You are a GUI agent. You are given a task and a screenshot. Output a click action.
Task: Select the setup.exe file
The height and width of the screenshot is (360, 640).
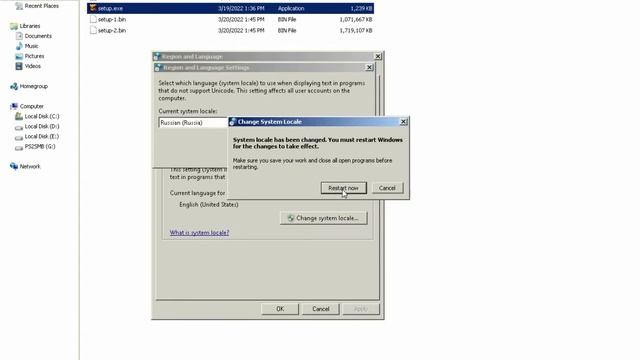tap(230, 8)
